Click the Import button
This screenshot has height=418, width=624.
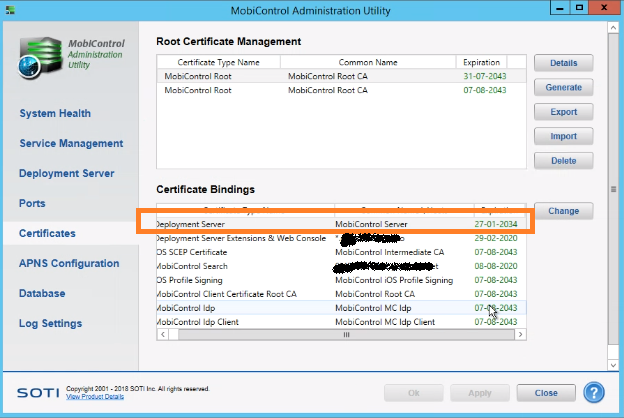click(564, 136)
